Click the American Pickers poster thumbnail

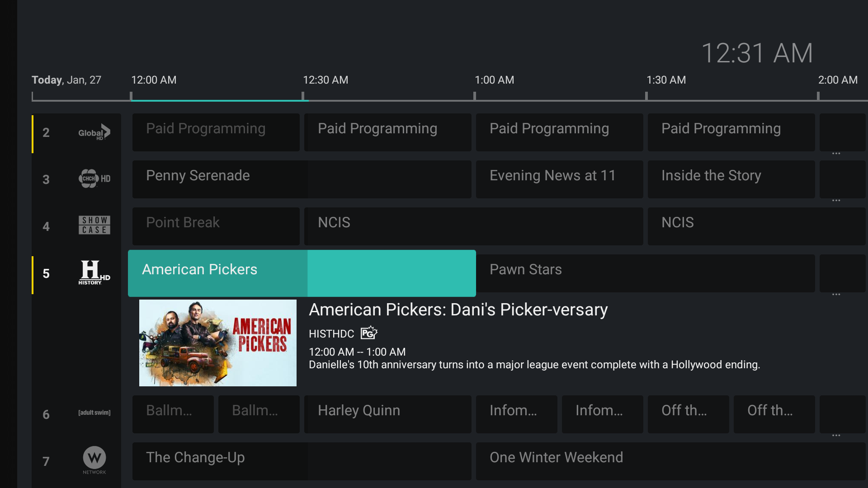pos(217,343)
